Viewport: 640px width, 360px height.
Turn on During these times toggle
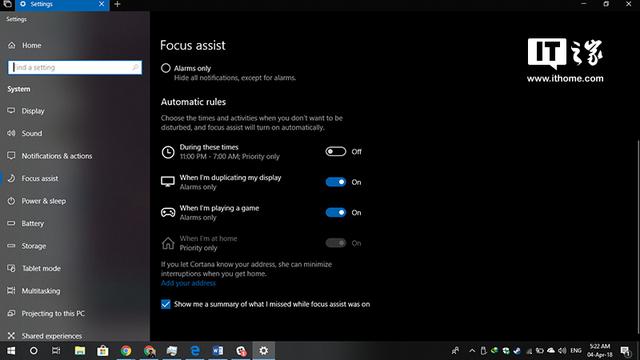[336, 151]
